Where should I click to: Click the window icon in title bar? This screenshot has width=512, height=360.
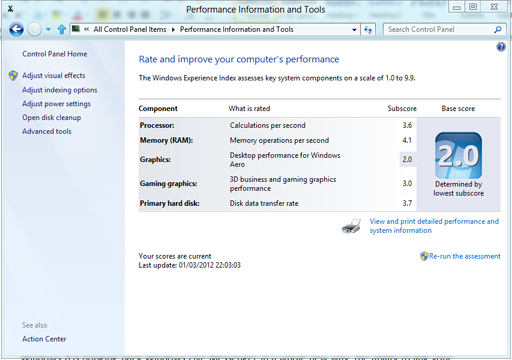pyautogui.click(x=10, y=9)
